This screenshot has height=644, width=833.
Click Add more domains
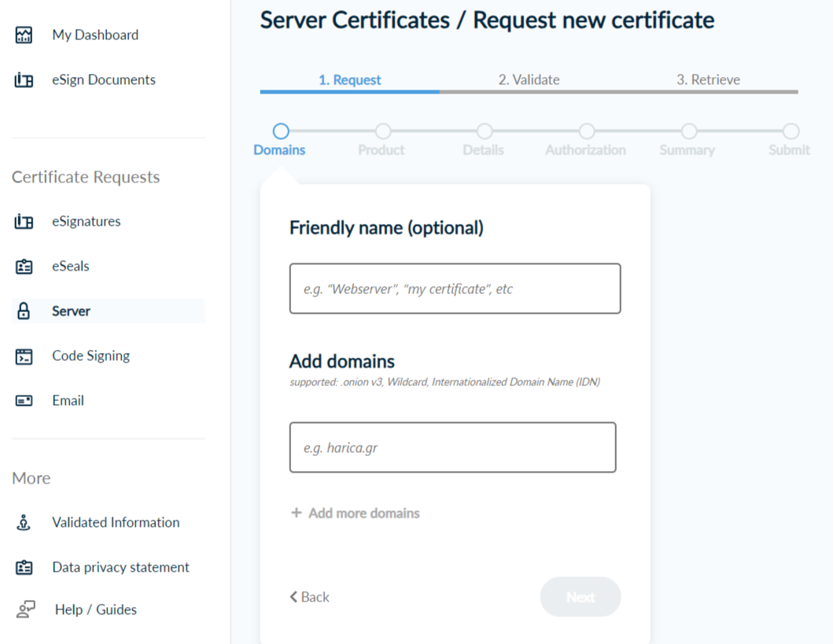click(x=356, y=513)
